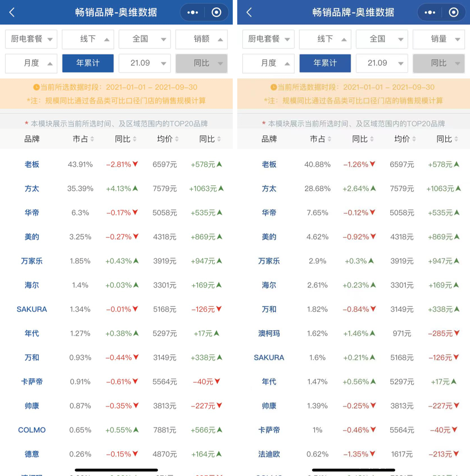Screen dimensions: 470x476
Task: Expand 厨电套餐 dropdown in right screen
Action: pyautogui.click(x=268, y=39)
